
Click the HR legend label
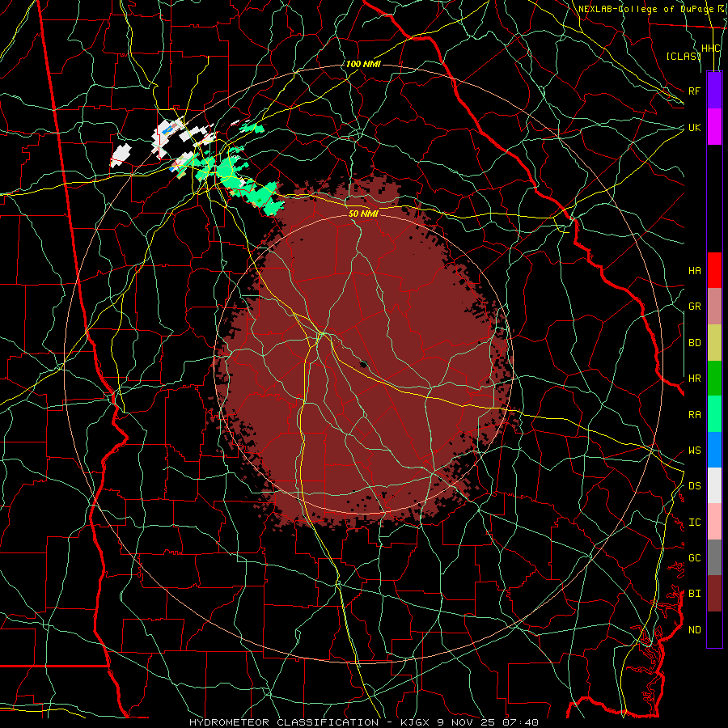[x=695, y=379]
